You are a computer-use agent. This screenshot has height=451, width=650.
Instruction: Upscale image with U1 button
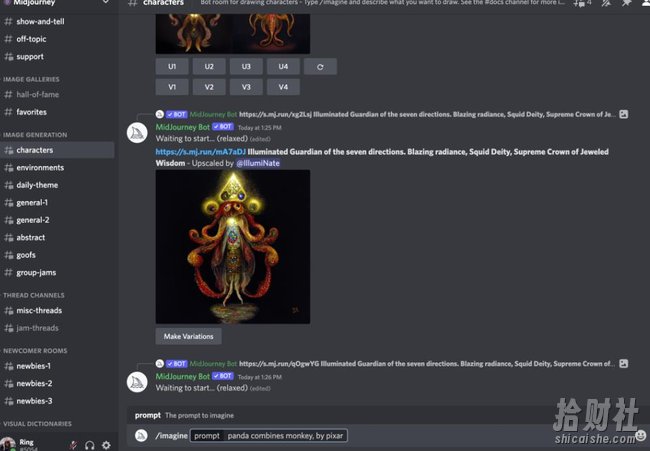pos(172,66)
